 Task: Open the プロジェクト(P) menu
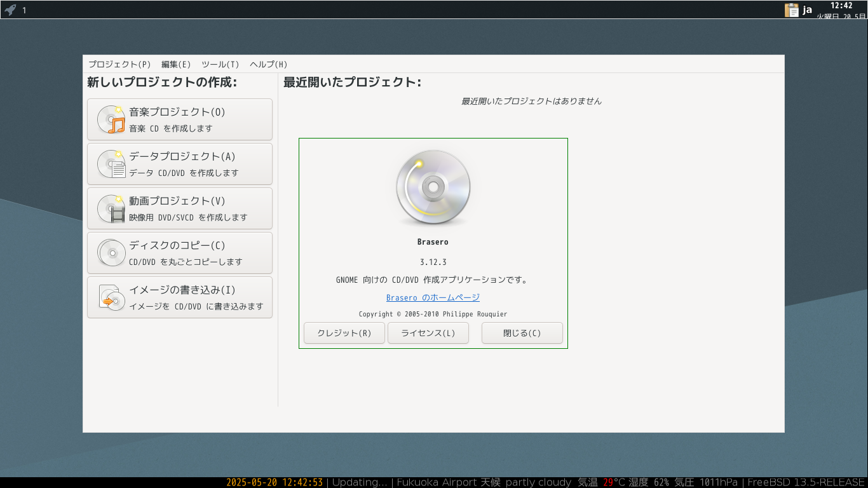point(119,64)
